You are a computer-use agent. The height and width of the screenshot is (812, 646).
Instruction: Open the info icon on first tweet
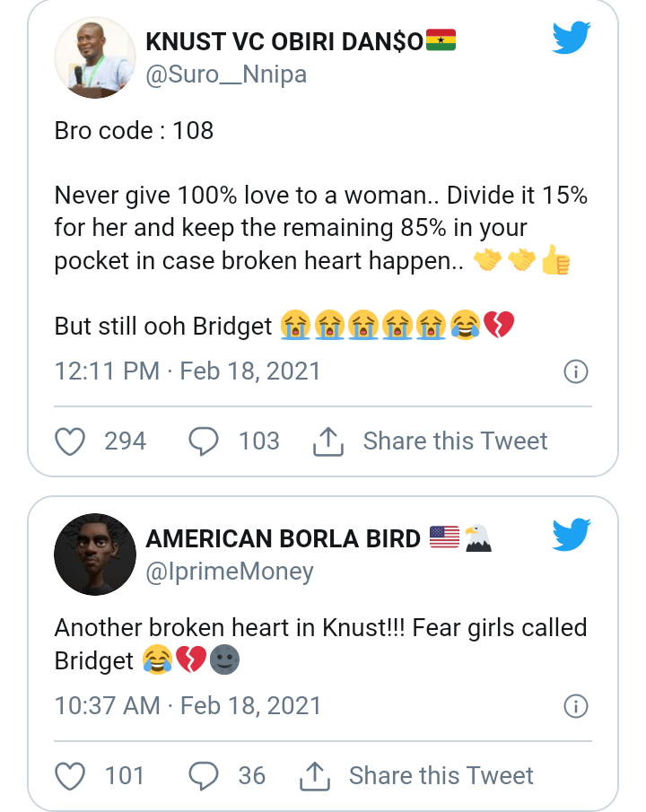pyautogui.click(x=575, y=371)
